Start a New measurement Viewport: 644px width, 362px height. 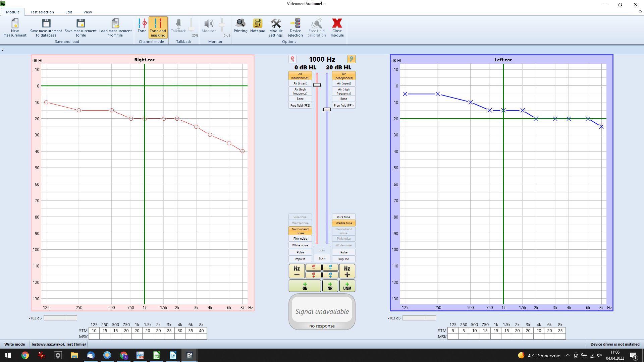tap(15, 27)
